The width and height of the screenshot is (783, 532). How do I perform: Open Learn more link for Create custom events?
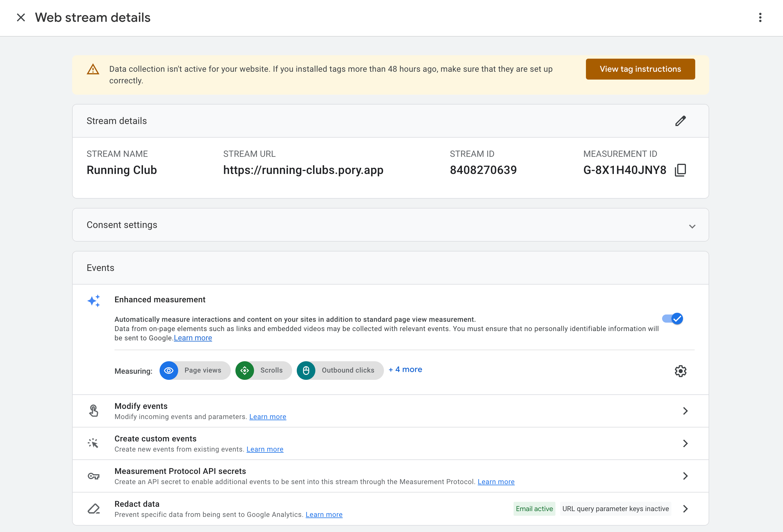click(265, 449)
